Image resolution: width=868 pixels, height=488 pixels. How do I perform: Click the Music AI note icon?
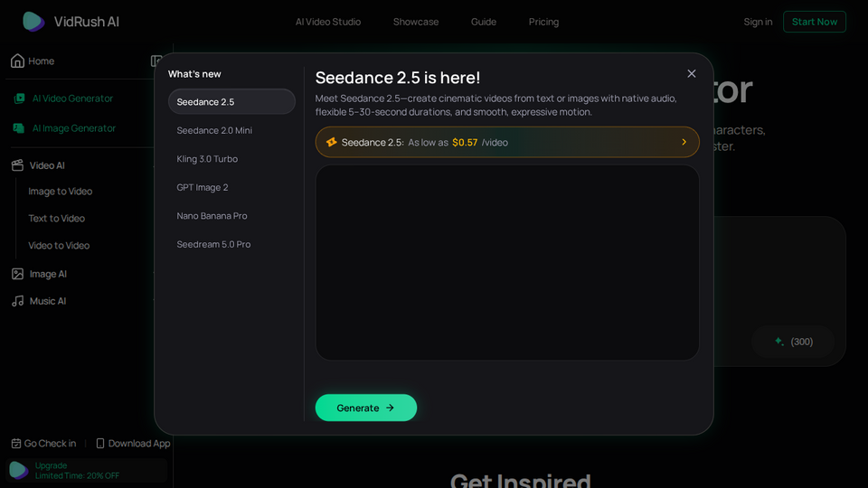(x=18, y=301)
